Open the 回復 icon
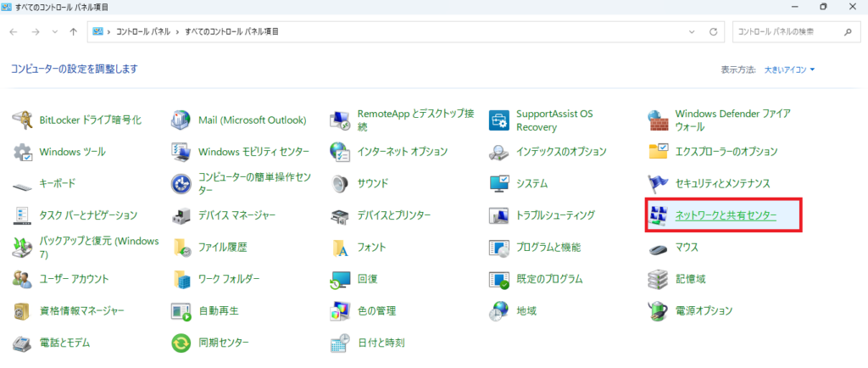 point(340,279)
